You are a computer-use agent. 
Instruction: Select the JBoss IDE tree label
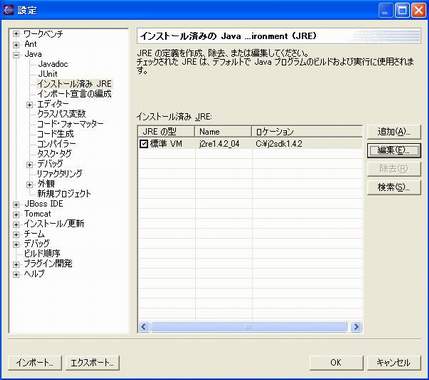tap(44, 204)
